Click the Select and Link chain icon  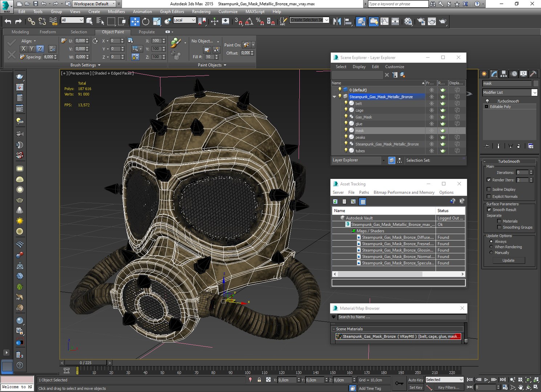point(31,21)
